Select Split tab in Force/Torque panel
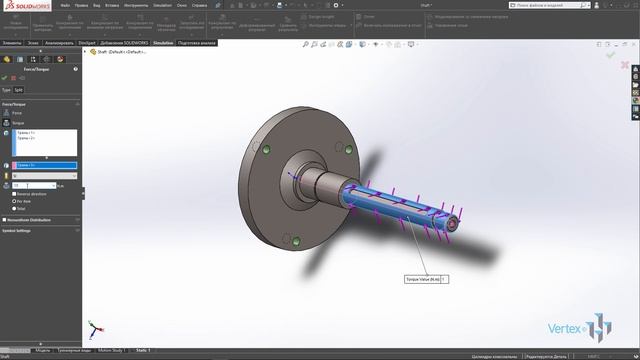 [x=18, y=90]
